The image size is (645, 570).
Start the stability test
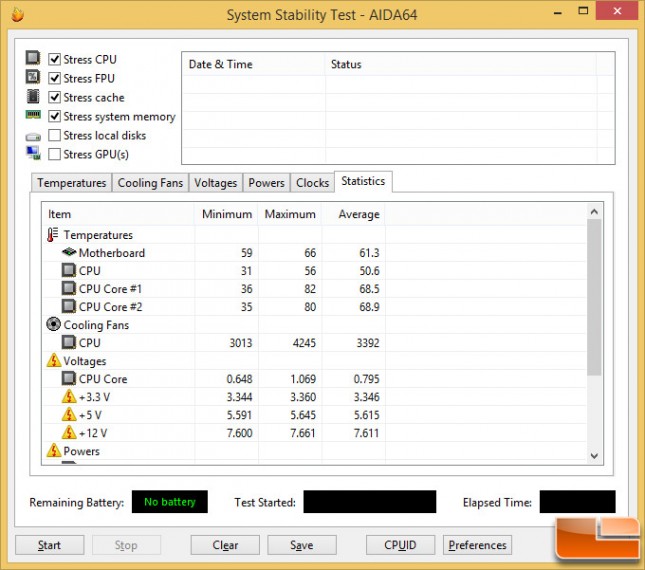[49, 545]
